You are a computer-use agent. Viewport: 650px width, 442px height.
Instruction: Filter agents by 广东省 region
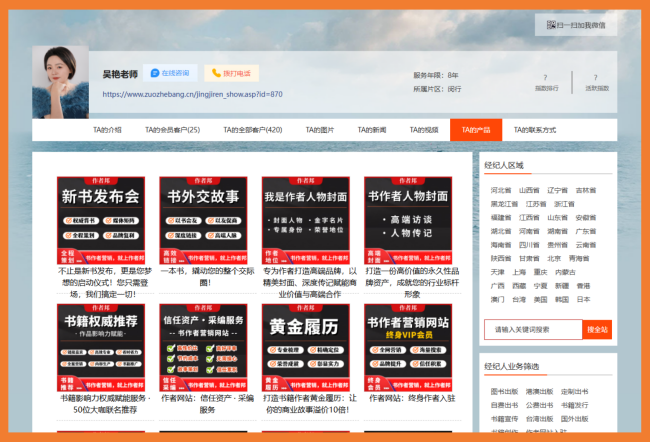point(586,231)
